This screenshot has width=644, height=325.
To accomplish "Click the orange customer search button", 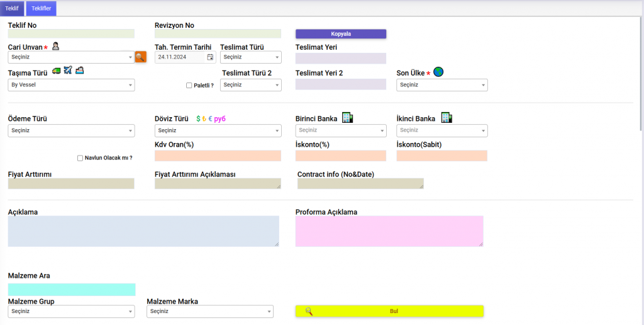I will click(140, 57).
